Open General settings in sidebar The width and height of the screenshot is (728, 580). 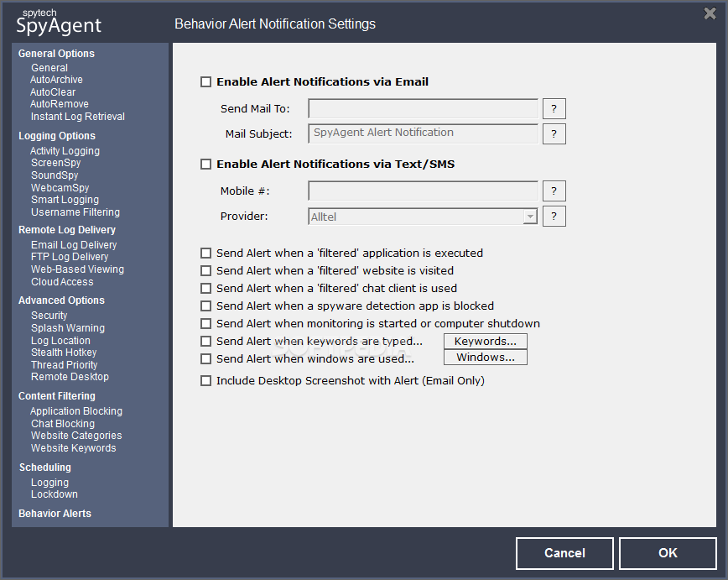(49, 68)
